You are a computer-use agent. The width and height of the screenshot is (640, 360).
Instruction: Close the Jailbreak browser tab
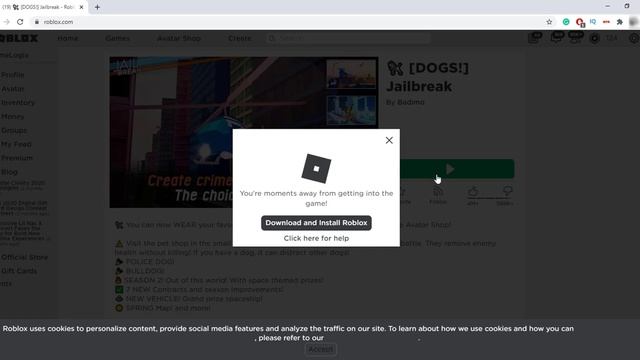coord(81,7)
